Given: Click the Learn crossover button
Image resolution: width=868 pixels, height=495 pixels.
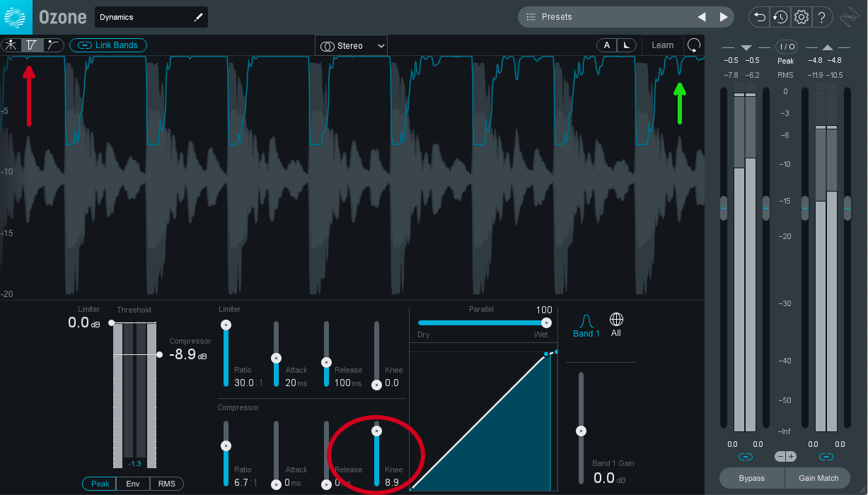Looking at the screenshot, I should pos(663,45).
